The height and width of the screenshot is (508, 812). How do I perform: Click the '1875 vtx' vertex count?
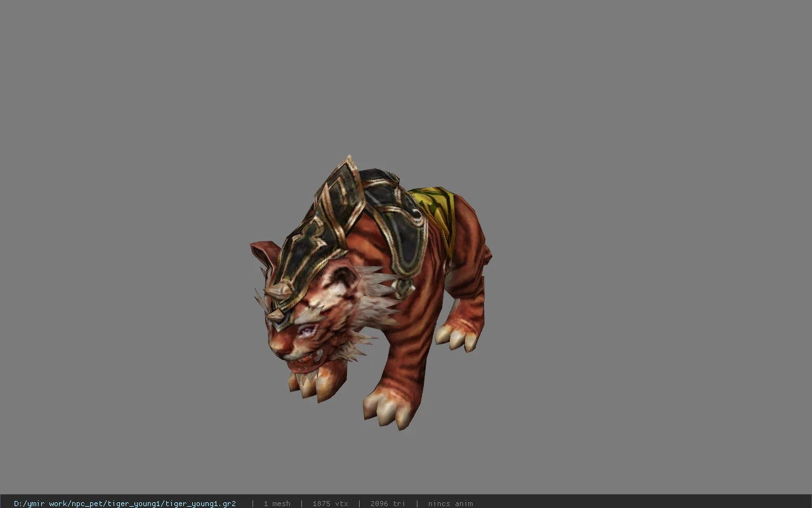(x=330, y=504)
